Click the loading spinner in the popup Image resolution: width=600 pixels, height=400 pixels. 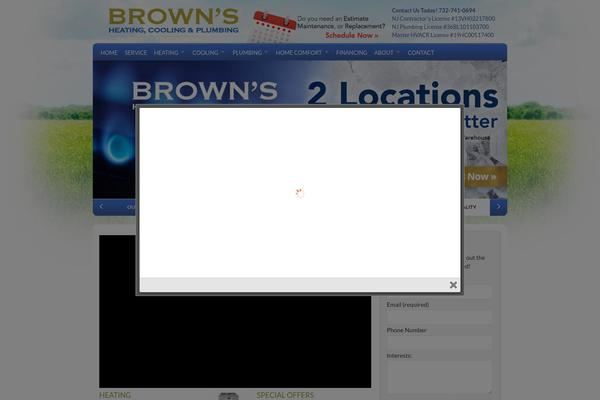(x=300, y=193)
